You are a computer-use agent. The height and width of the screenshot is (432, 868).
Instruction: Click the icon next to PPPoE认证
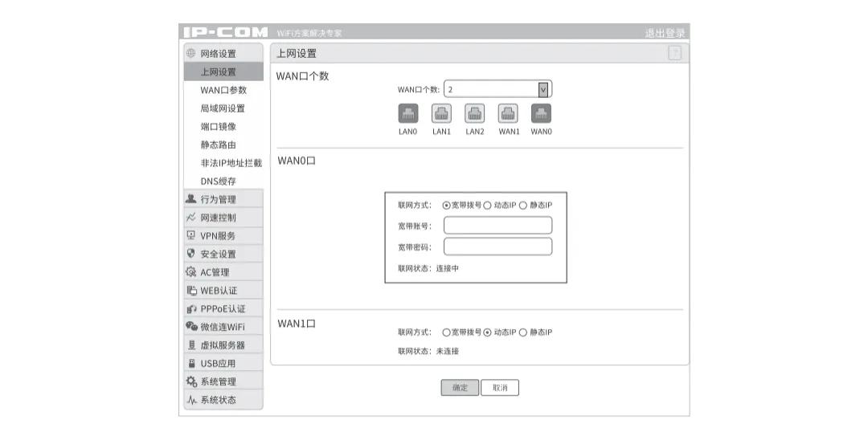tap(191, 308)
